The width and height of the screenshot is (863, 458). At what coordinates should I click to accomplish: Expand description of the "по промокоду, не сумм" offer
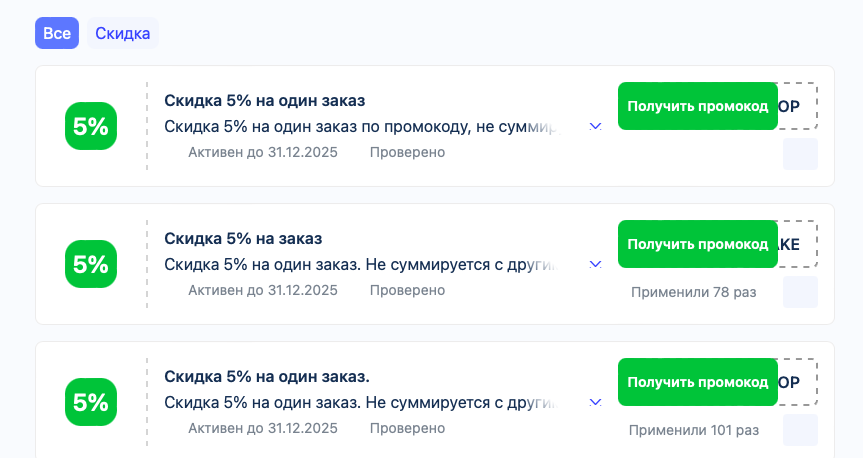pos(595,127)
